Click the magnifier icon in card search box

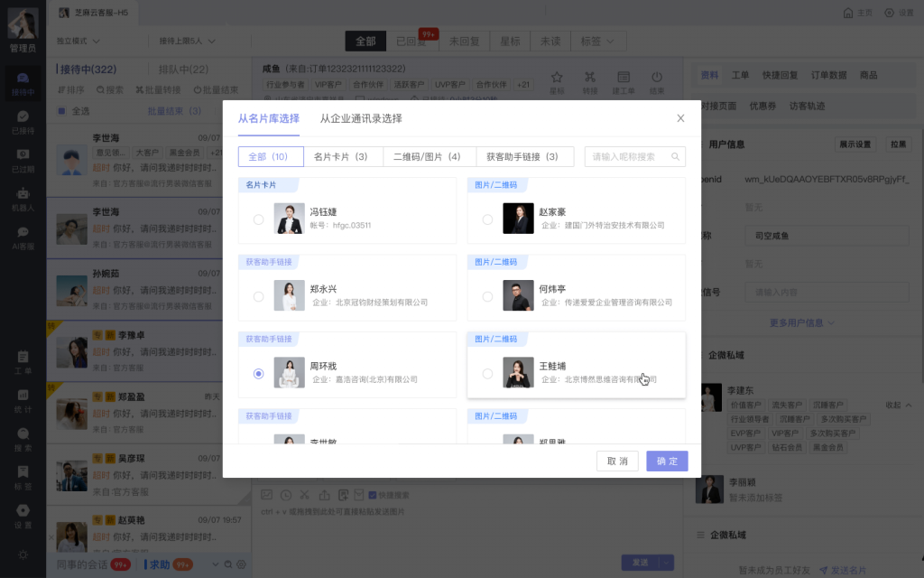click(675, 156)
